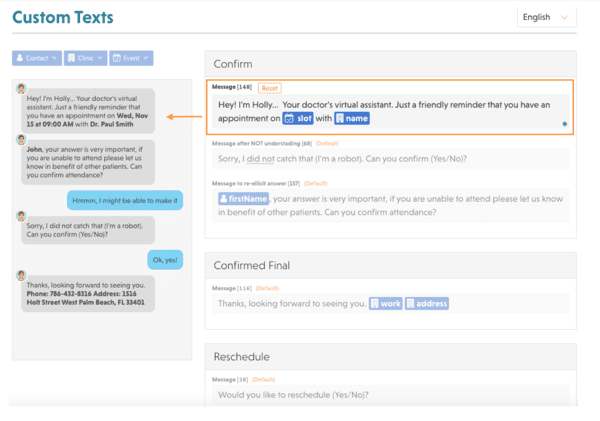This screenshot has height=421, width=600.
Task: Click the 'Message after NOT understanding [68]' label
Action: pyautogui.click(x=262, y=144)
